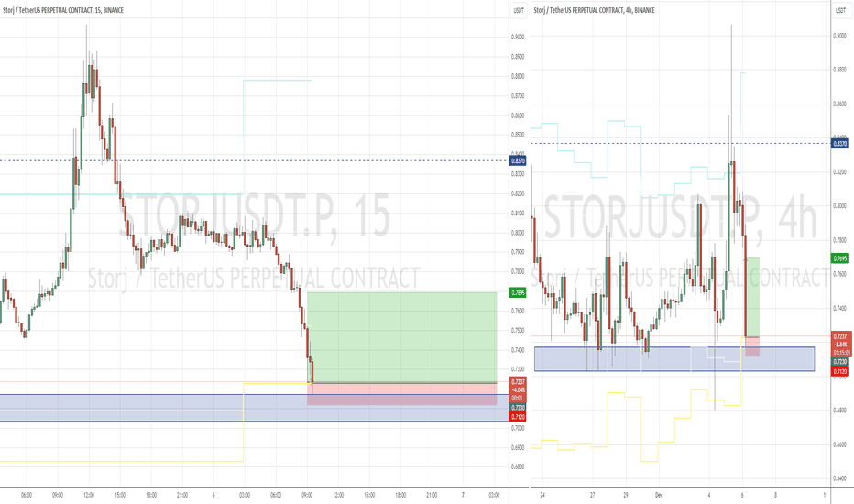Click the red 0.7120 stop label on 15-minute chart

[x=518, y=417]
